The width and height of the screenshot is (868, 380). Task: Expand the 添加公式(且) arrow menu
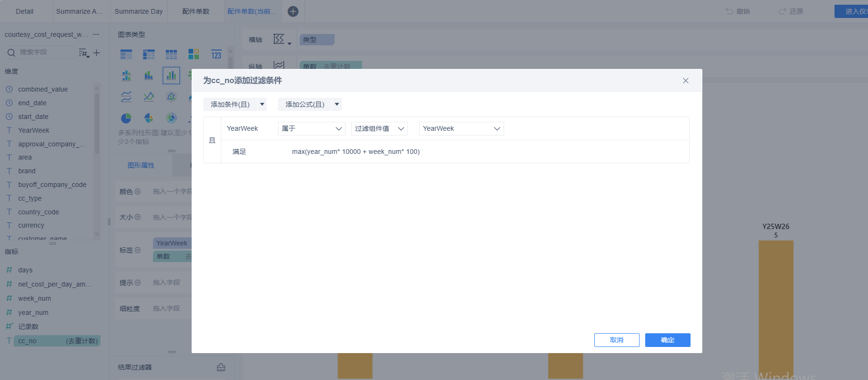pyautogui.click(x=337, y=104)
